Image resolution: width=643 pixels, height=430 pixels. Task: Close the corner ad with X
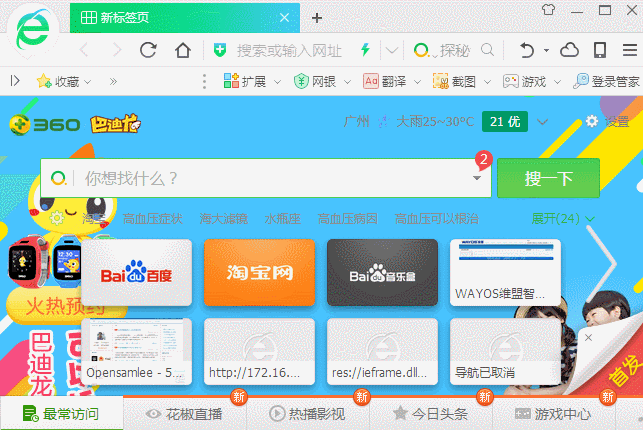(588, 337)
